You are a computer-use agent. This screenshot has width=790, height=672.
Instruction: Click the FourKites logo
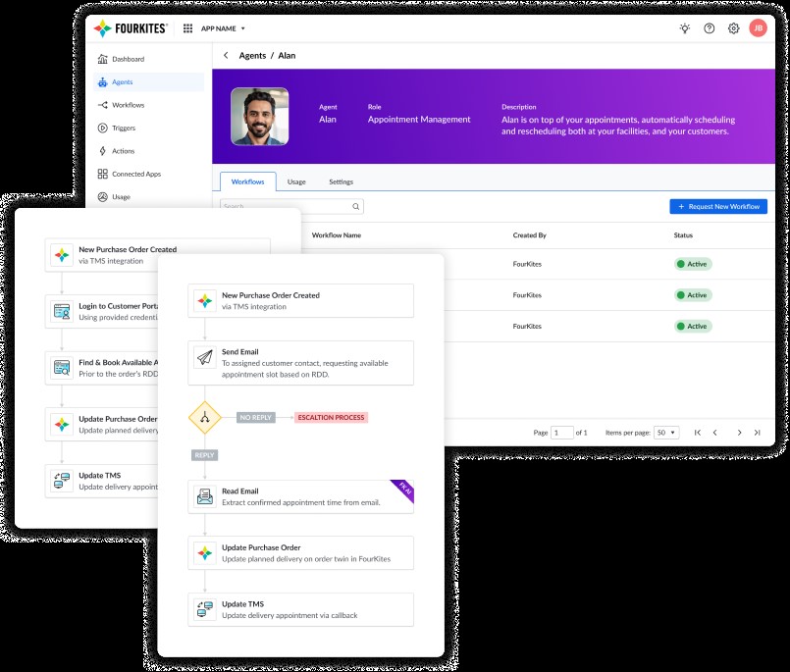click(x=131, y=28)
